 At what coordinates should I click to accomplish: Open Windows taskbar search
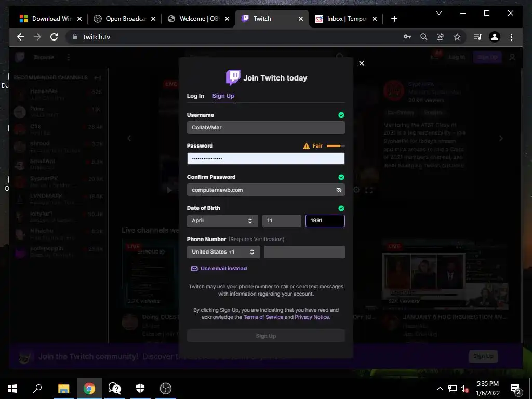[37, 389]
